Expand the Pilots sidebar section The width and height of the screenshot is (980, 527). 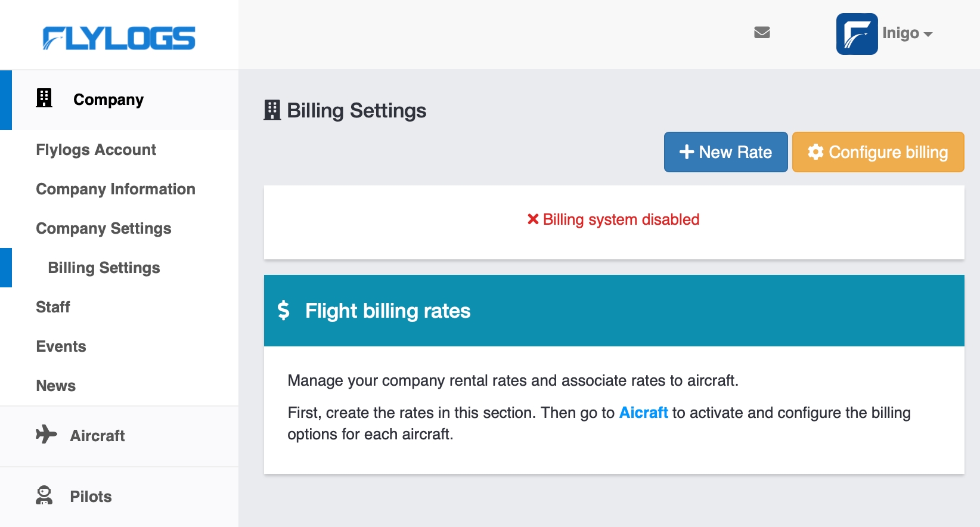click(91, 497)
